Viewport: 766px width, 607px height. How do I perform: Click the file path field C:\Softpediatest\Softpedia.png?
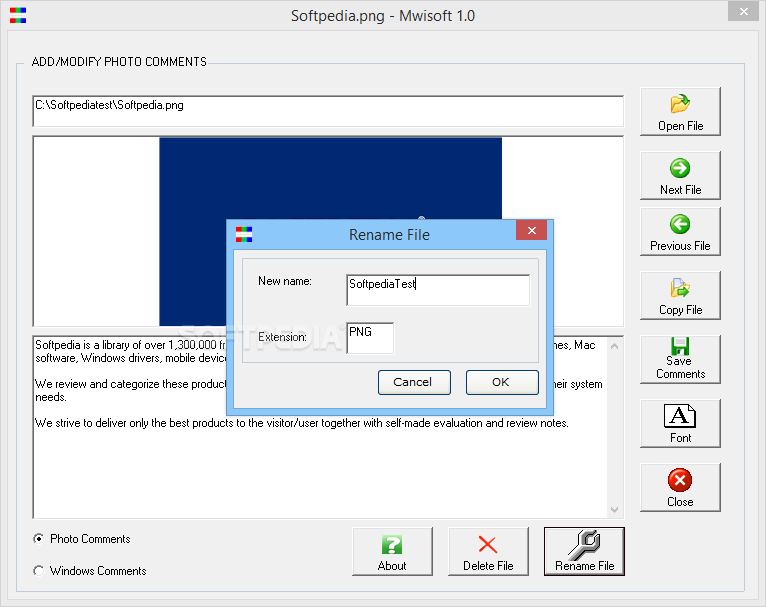click(x=328, y=111)
